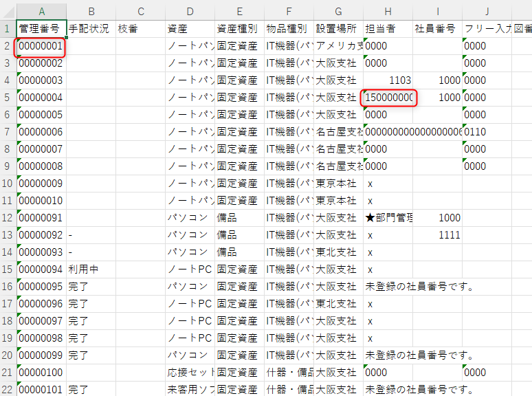
Task: Select row 22 header
Action: click(x=8, y=390)
